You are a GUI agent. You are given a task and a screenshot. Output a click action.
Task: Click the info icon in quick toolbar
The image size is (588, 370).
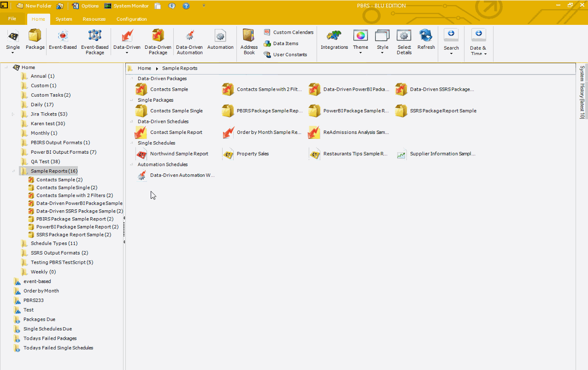click(172, 6)
